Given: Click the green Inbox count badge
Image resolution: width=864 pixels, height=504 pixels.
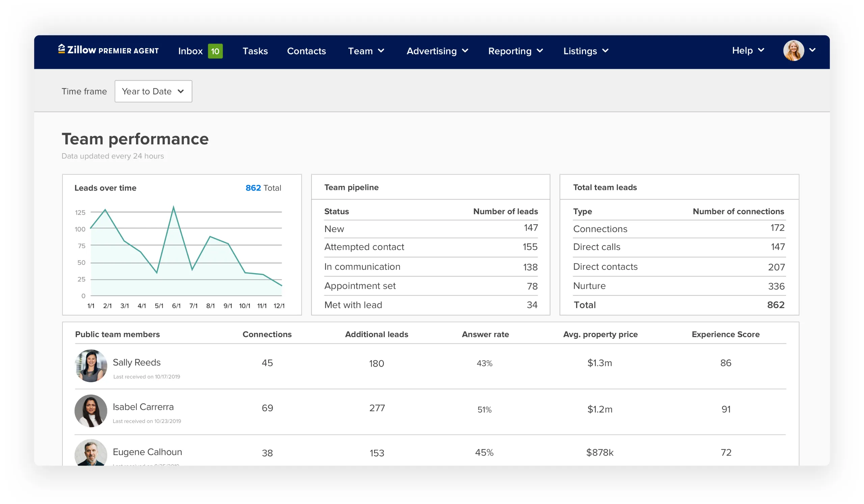Looking at the screenshot, I should click(215, 51).
